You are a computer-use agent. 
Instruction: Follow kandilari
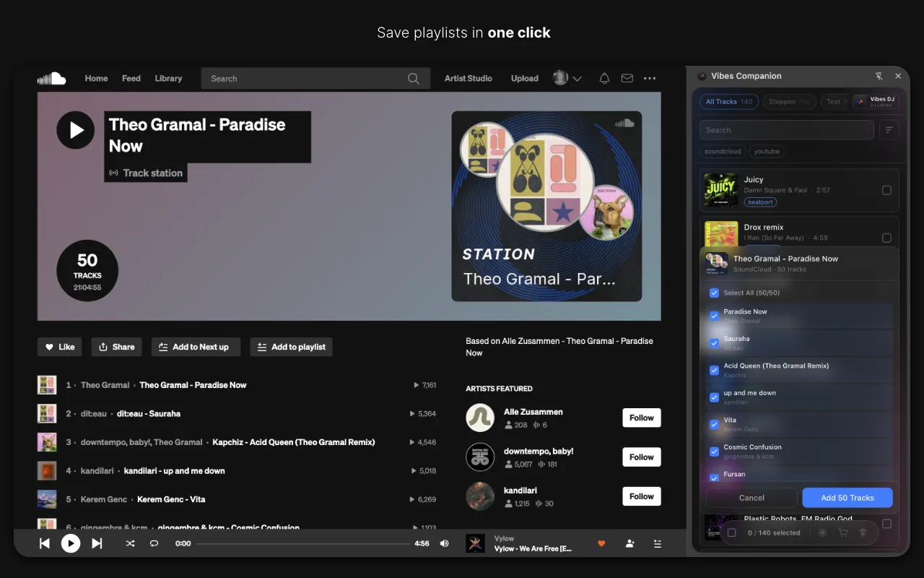click(642, 496)
